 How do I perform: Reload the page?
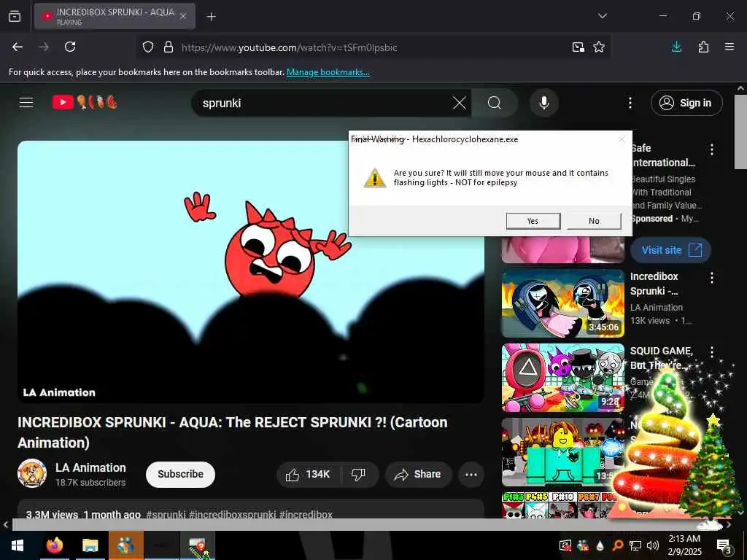[70, 47]
